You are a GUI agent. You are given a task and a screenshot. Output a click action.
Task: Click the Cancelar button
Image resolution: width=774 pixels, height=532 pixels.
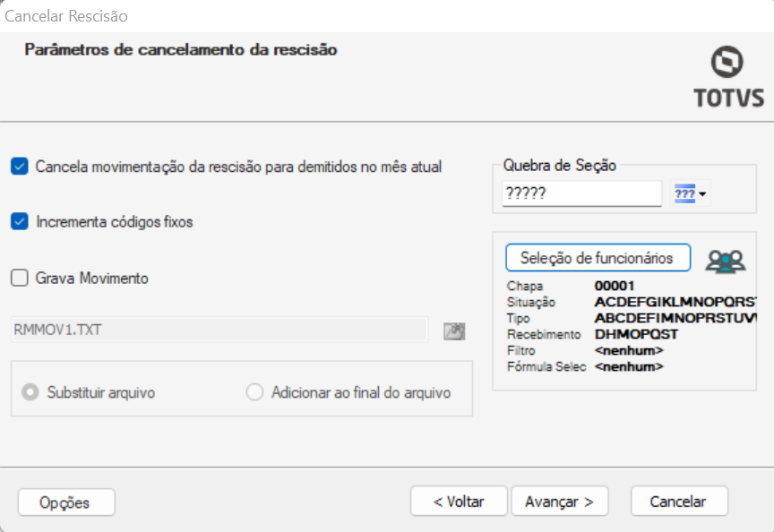click(678, 502)
